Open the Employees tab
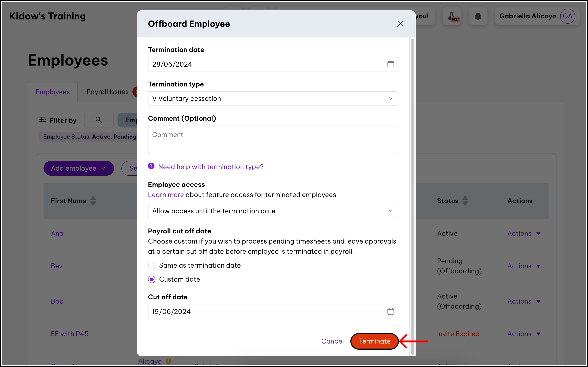Viewport: 588px width, 367px height. [53, 92]
